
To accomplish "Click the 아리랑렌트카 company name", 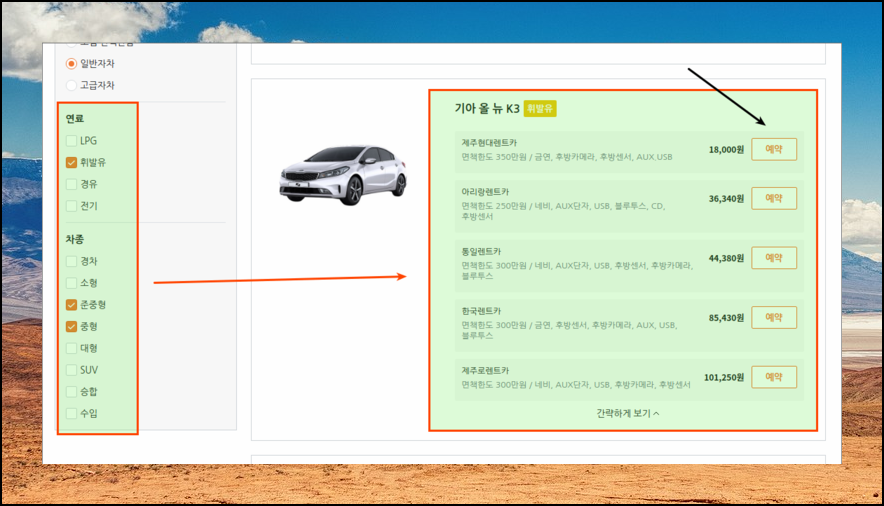I will point(485,192).
